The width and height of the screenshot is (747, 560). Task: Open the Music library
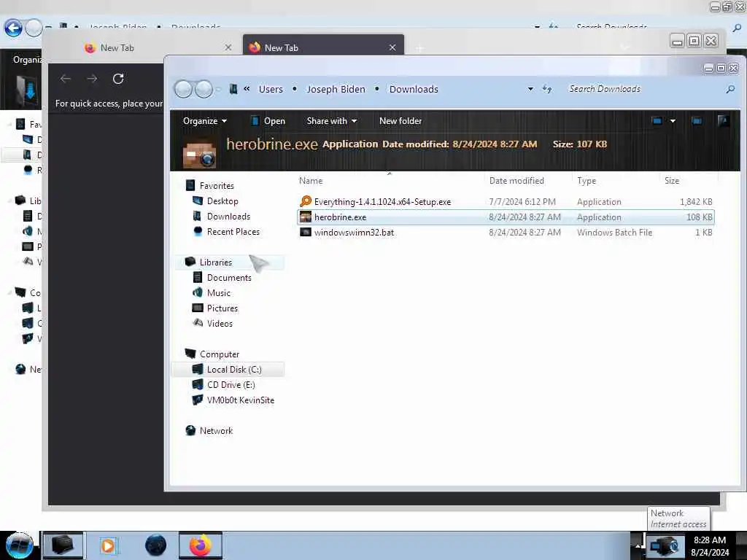pyautogui.click(x=219, y=293)
